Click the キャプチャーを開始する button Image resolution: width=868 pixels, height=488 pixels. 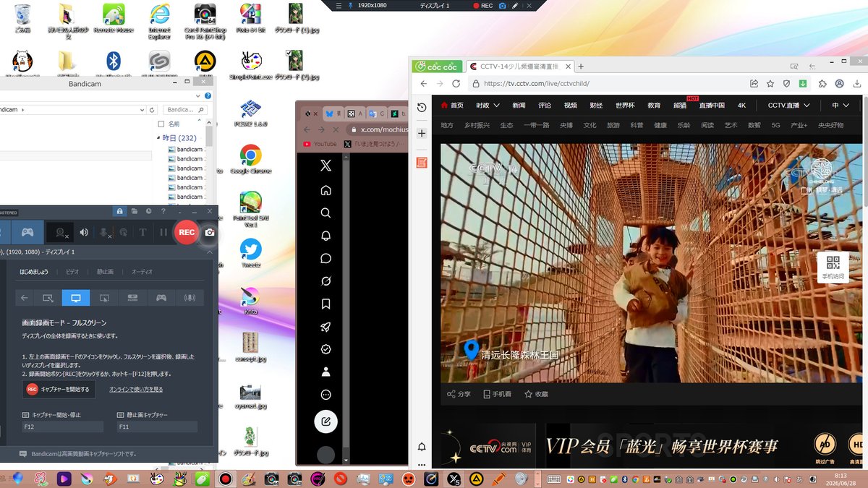[59, 389]
